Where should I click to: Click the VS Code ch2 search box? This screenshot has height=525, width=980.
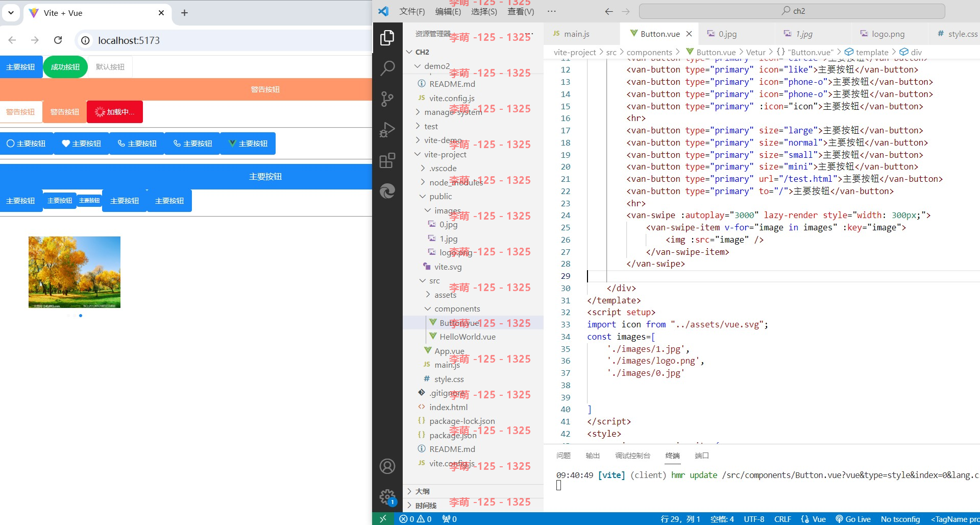792,11
